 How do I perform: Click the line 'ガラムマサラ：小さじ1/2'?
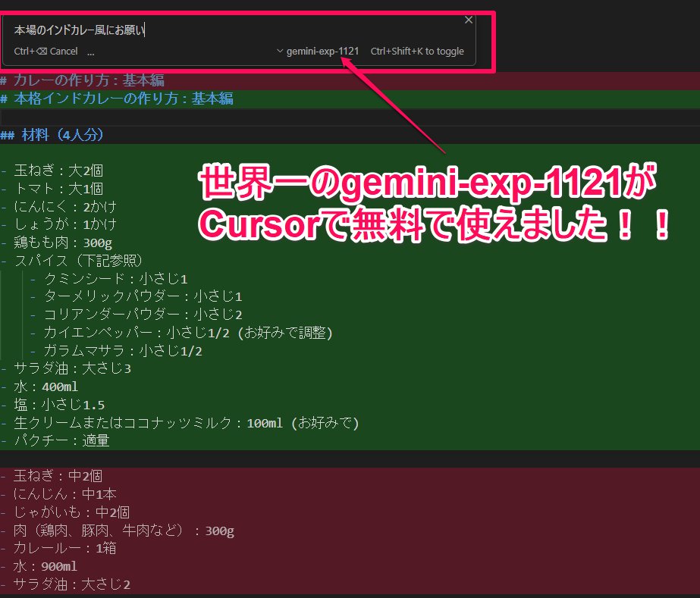123,351
